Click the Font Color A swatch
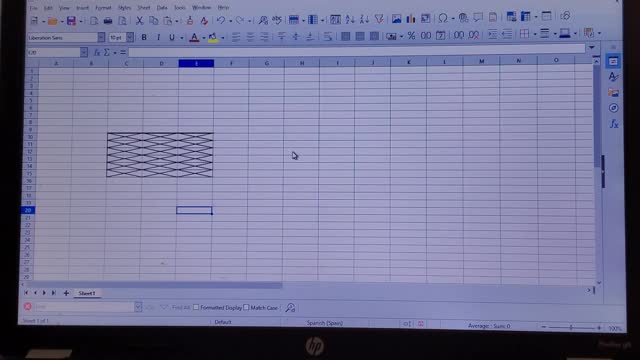Image resolution: width=640 pixels, height=360 pixels. pos(194,38)
